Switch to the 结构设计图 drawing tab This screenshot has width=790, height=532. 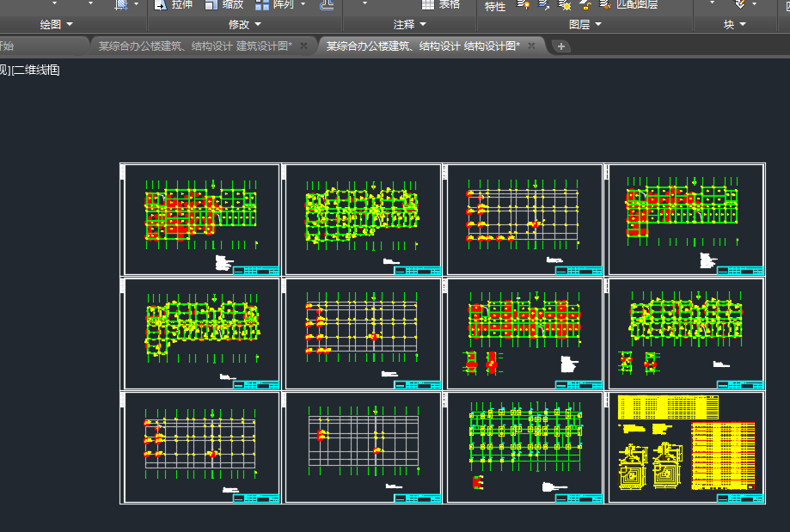click(422, 46)
